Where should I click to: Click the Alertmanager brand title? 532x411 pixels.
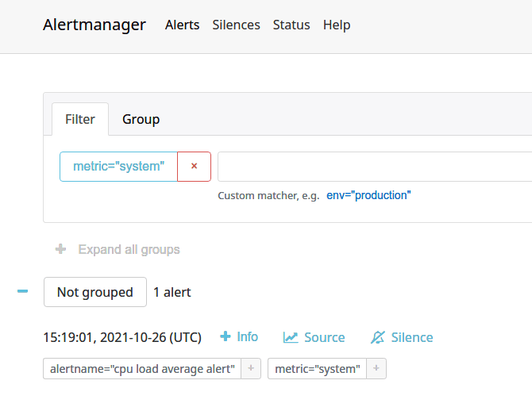pyautogui.click(x=94, y=25)
